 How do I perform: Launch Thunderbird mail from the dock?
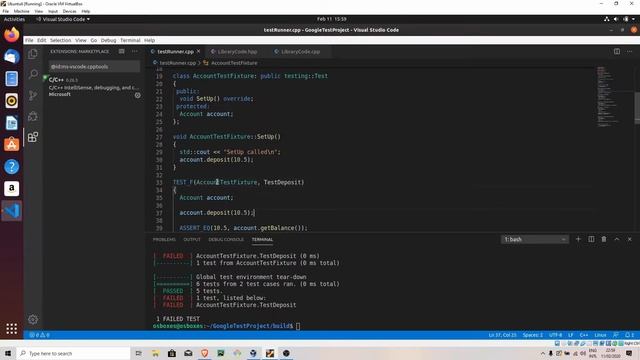[11, 56]
